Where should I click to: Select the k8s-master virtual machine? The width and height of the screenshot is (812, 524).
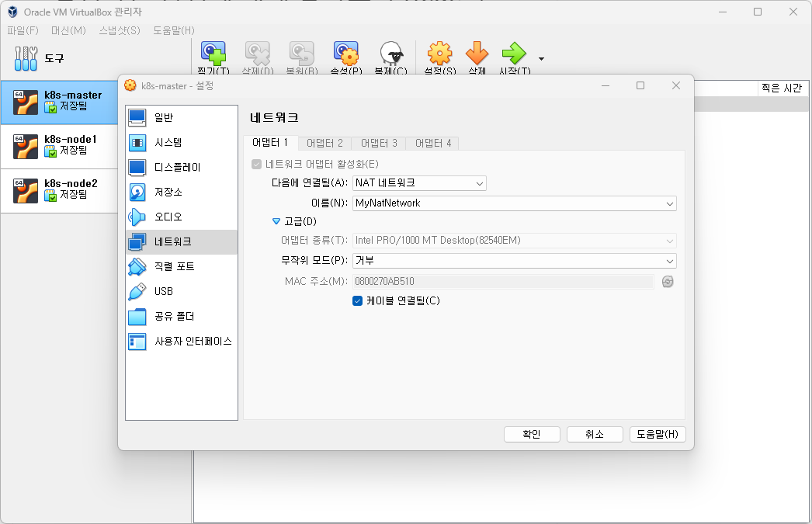tap(59, 102)
